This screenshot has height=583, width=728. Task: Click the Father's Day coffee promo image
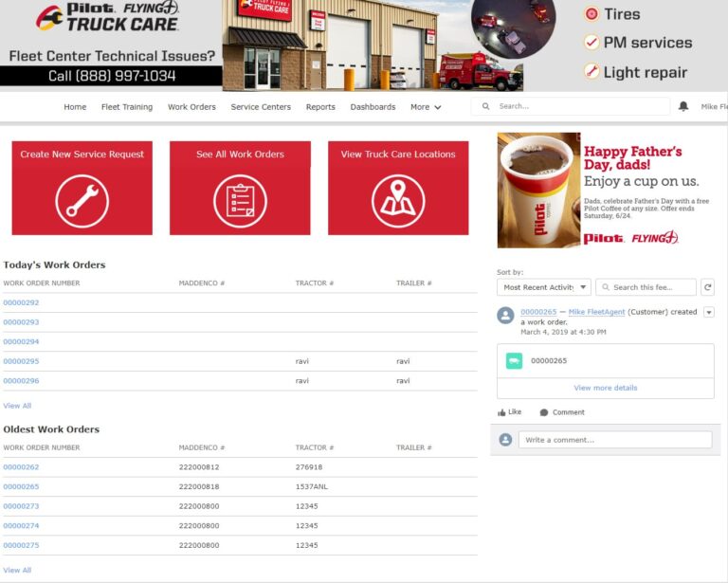[x=538, y=190]
